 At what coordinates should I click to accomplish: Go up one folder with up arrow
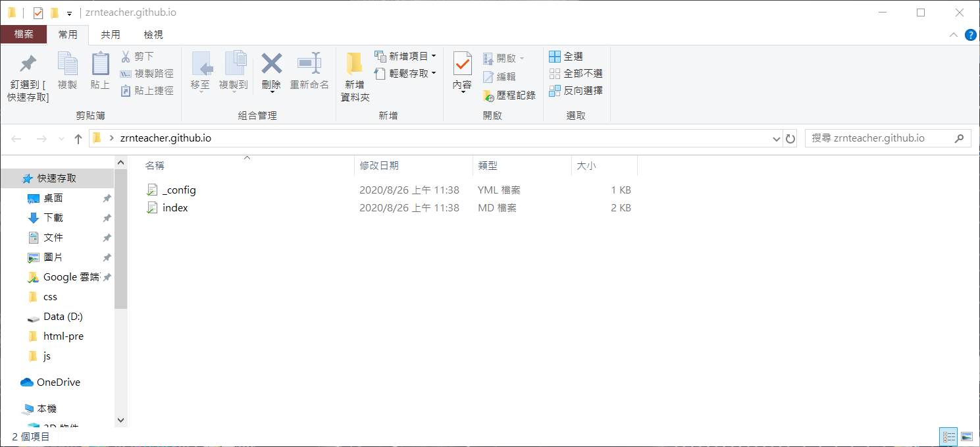coord(78,139)
